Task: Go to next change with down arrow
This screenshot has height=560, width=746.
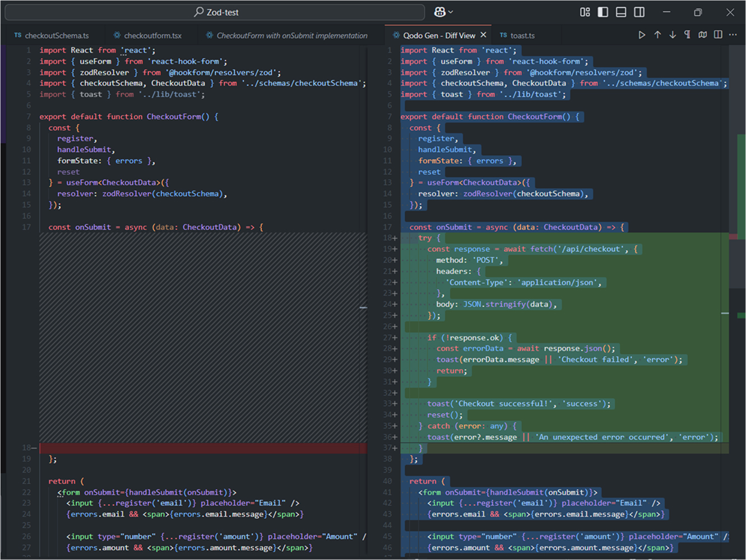Action: tap(673, 35)
